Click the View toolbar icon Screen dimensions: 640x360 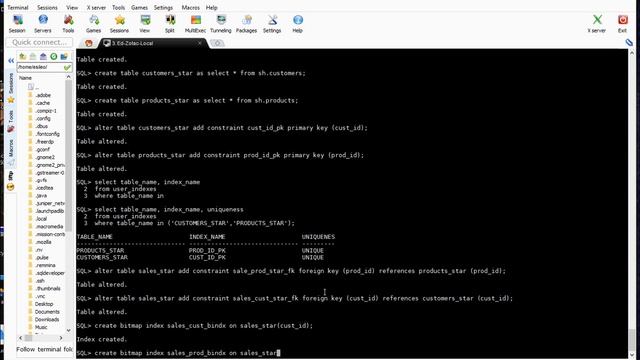click(145, 24)
